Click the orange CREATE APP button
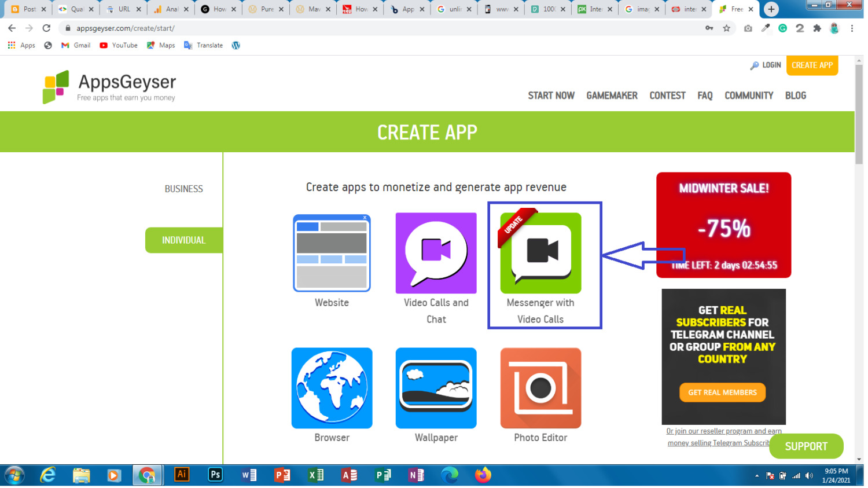This screenshot has height=488, width=868. (x=812, y=65)
